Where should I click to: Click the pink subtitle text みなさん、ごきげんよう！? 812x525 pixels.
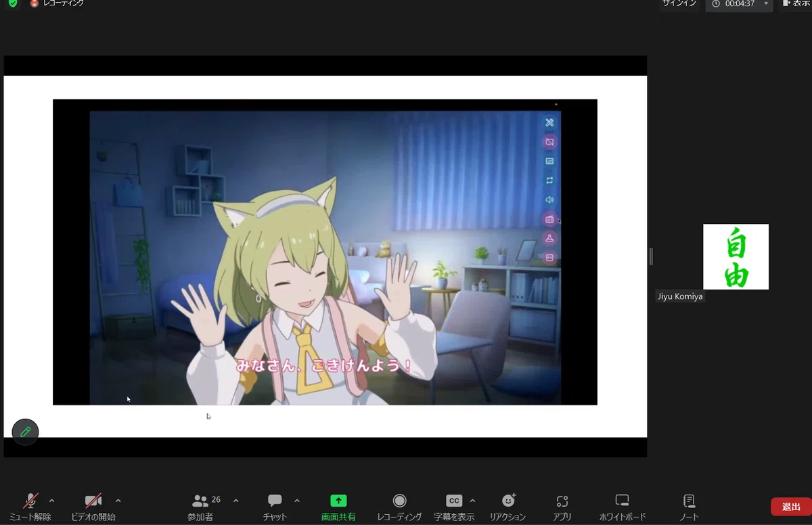click(x=324, y=366)
